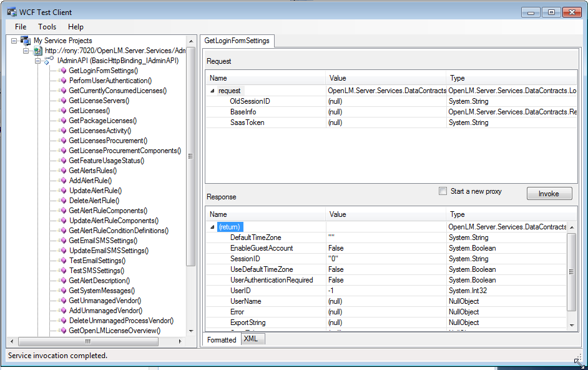Enable the Start a new proxy checkbox

click(x=443, y=191)
